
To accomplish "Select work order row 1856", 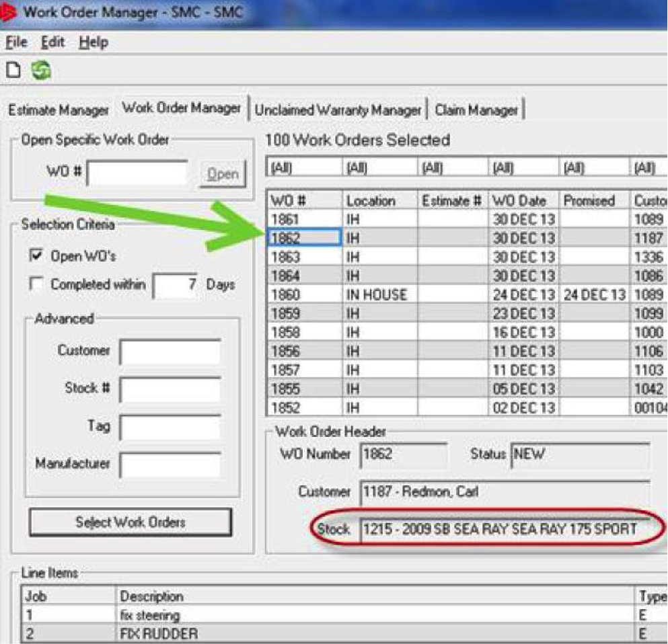I will tap(467, 351).
